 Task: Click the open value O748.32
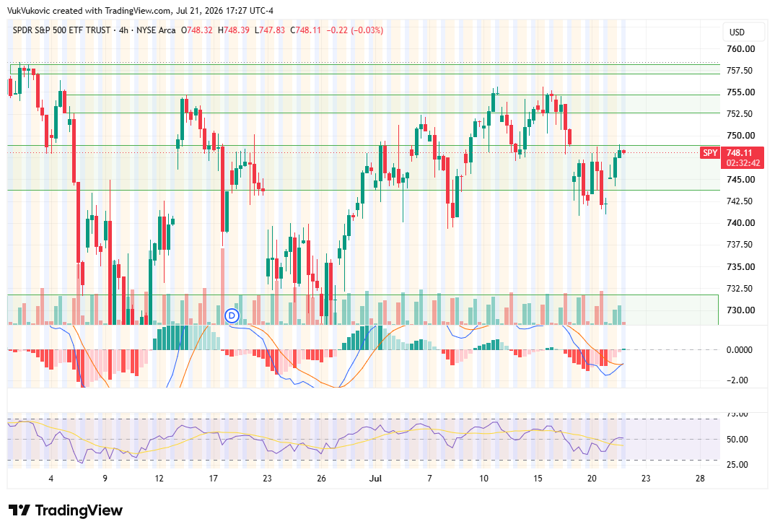pos(197,30)
